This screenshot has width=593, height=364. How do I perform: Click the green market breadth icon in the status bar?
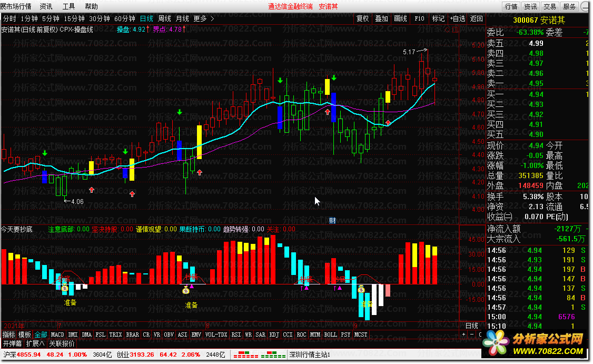[x=273, y=355]
